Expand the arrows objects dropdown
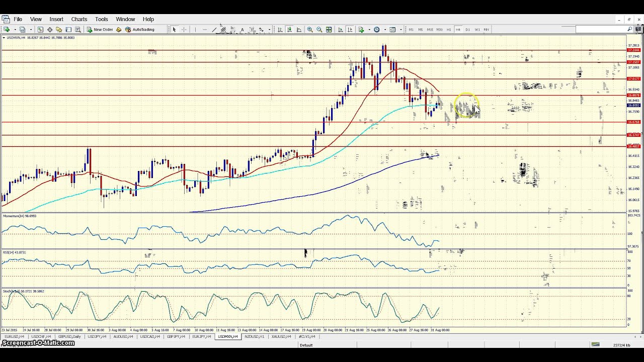The height and width of the screenshot is (362, 644). pos(269,30)
